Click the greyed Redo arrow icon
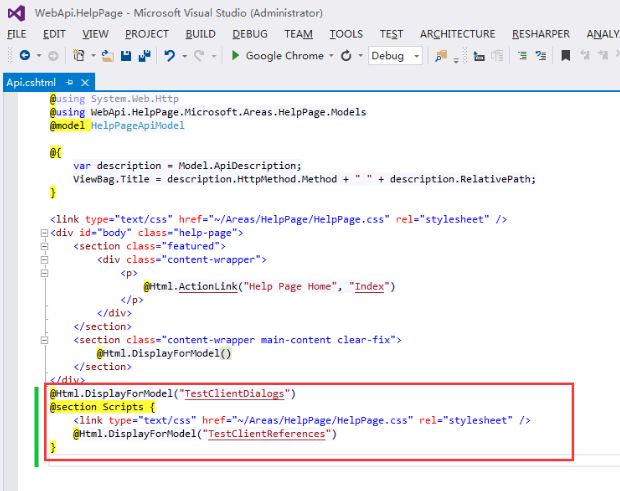Viewport: 620px width, 491px height. click(199, 56)
